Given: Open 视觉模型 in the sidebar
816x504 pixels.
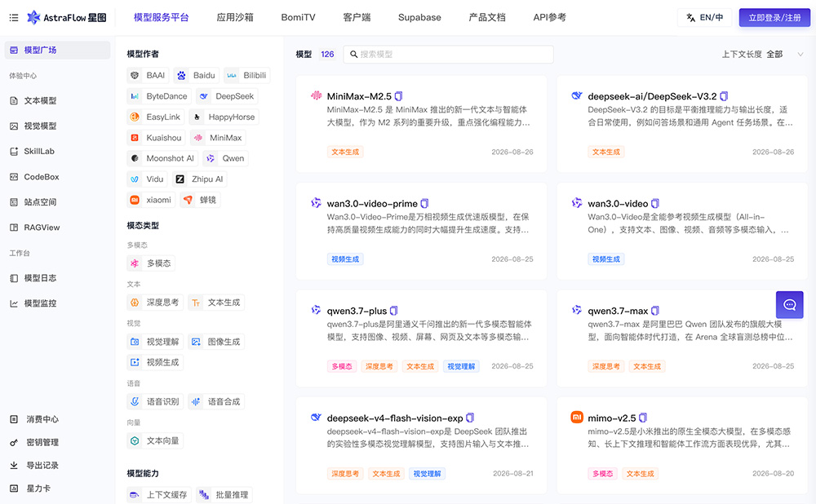Looking at the screenshot, I should pyautogui.click(x=57, y=126).
